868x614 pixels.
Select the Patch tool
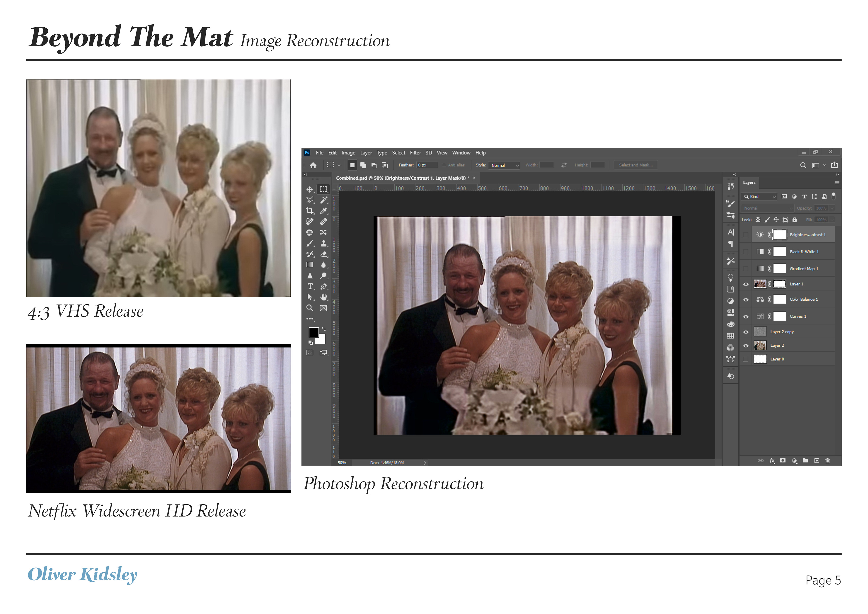310,233
